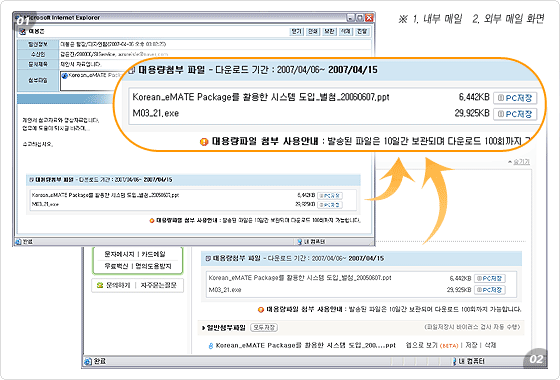
Task: Open 명의도용방지 link in window 02 sidebar
Action: tap(153, 266)
